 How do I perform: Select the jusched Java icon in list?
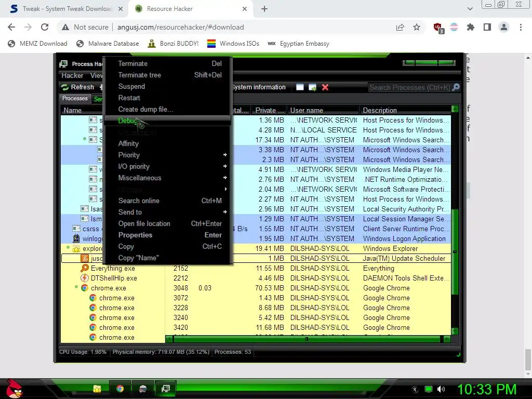coord(85,258)
